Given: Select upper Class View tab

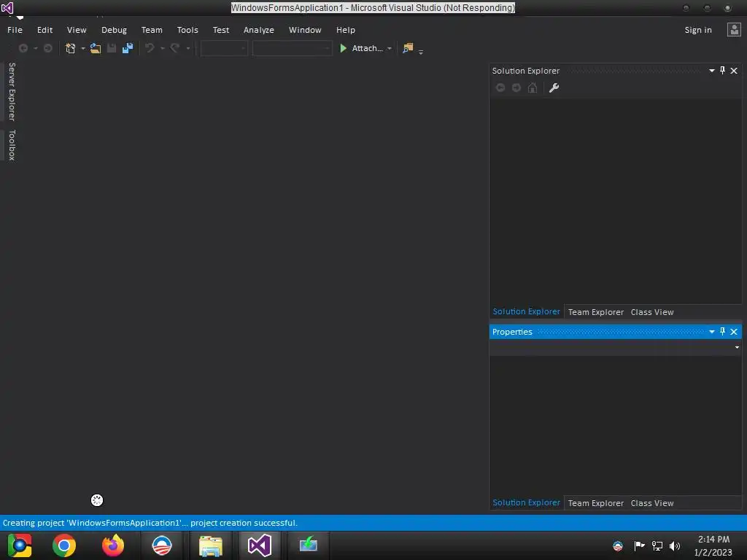Looking at the screenshot, I should pyautogui.click(x=652, y=312).
